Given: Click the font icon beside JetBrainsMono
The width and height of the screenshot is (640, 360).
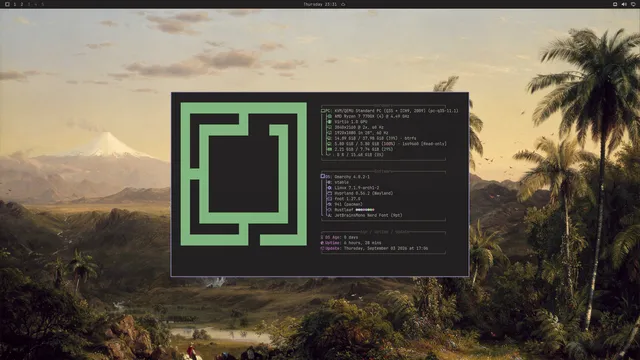Looking at the screenshot, I should 329,216.
